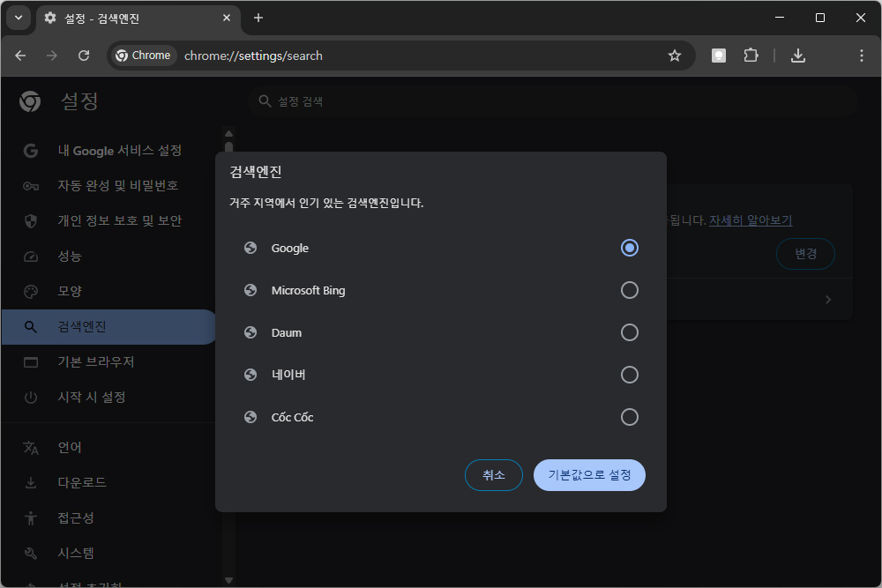Select the Cốc Cốc radio button
The image size is (882, 588).
pyautogui.click(x=629, y=417)
